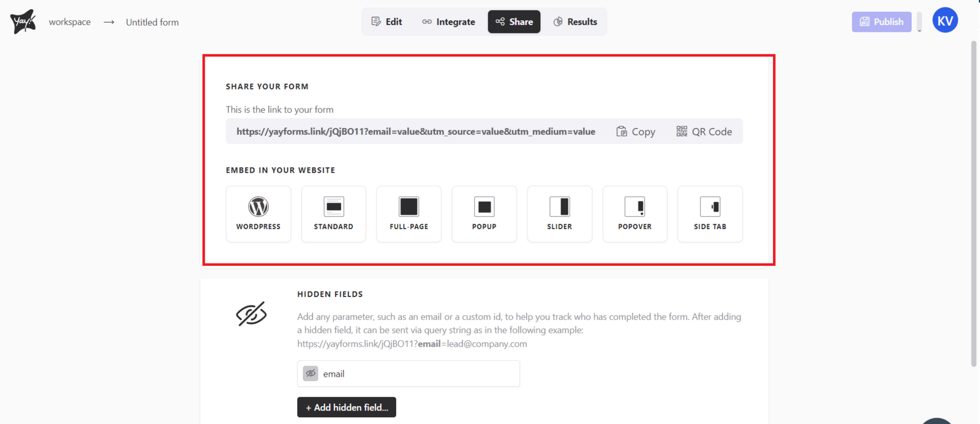Pick the Popup embed type
The image size is (980, 424).
pyautogui.click(x=484, y=214)
